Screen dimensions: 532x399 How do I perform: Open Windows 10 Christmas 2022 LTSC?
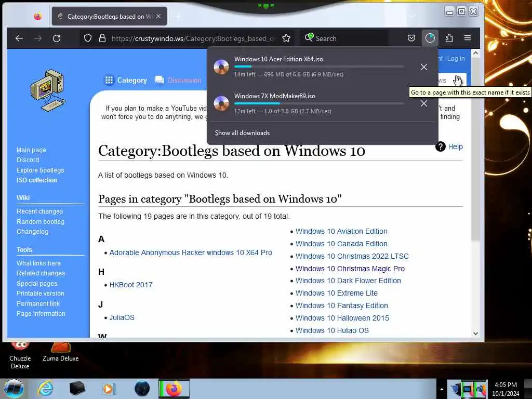[352, 256]
